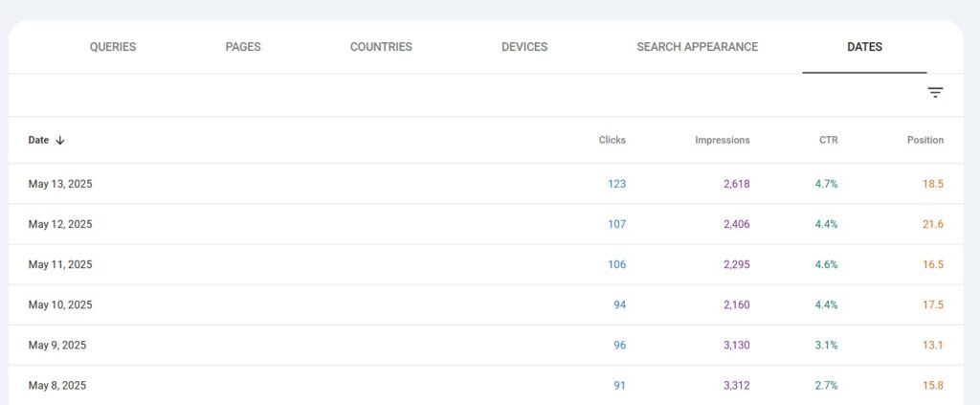Viewport: 980px width, 405px height.
Task: Sort table by Clicks column header
Action: tap(612, 140)
